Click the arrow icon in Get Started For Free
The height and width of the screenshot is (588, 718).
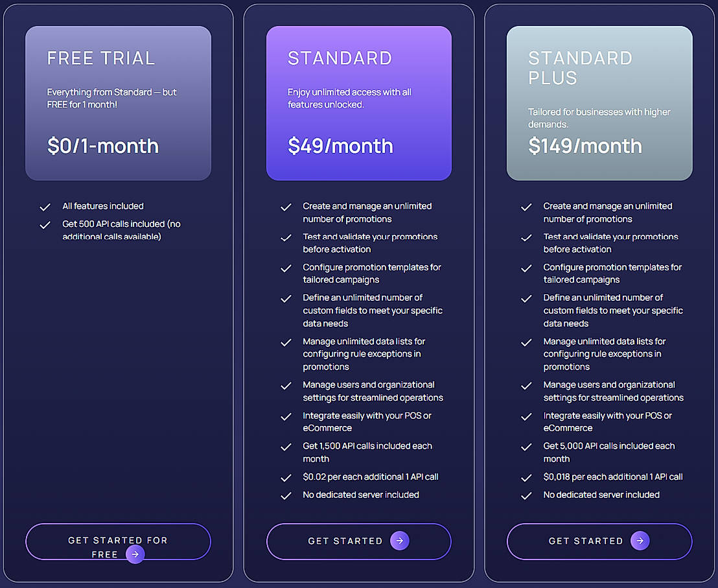click(135, 554)
